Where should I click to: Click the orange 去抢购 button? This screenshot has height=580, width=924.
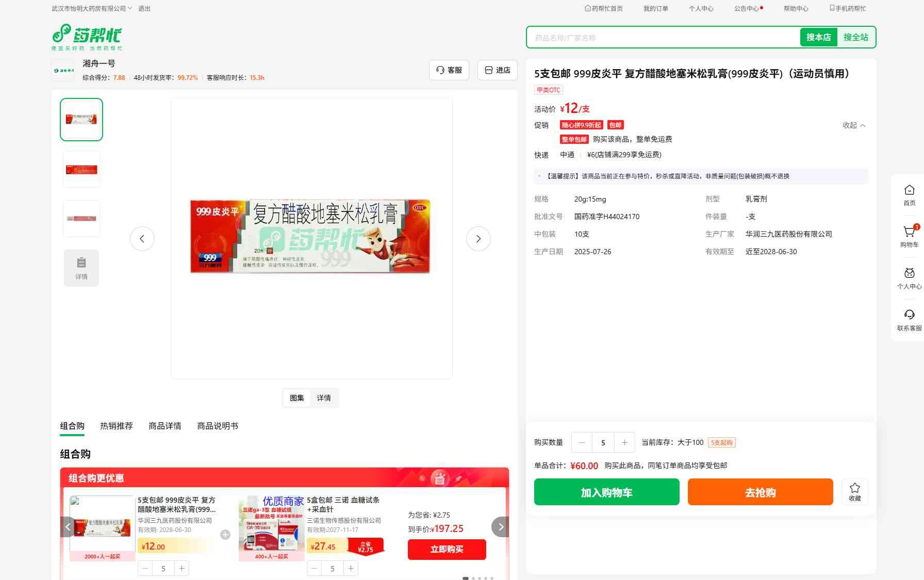(760, 492)
